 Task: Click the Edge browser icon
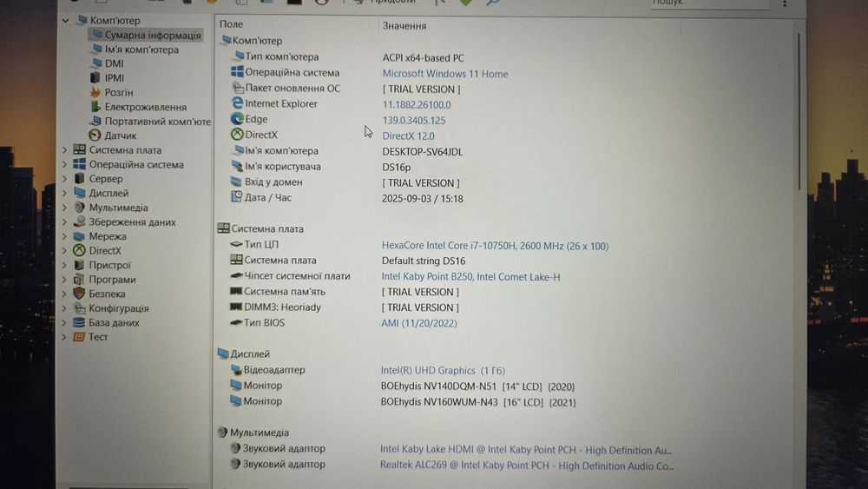click(237, 118)
